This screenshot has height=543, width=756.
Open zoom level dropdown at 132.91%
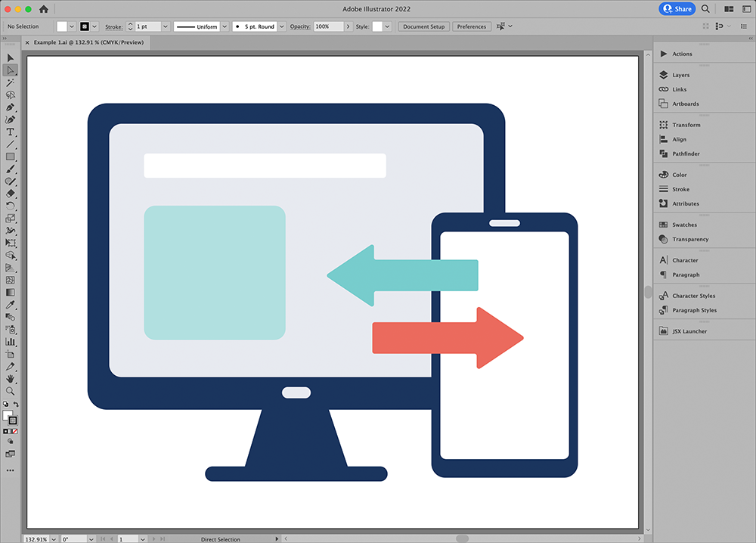[54, 539]
